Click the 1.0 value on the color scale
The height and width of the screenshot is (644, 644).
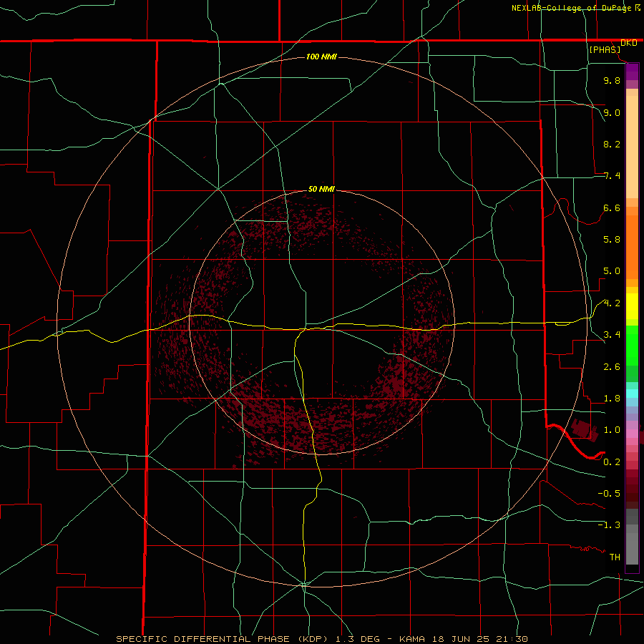(x=612, y=430)
